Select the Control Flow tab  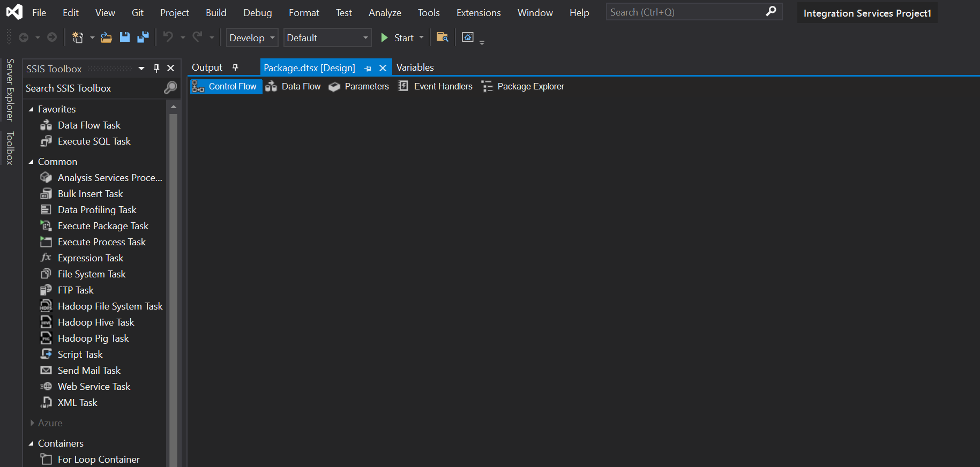[x=226, y=86]
